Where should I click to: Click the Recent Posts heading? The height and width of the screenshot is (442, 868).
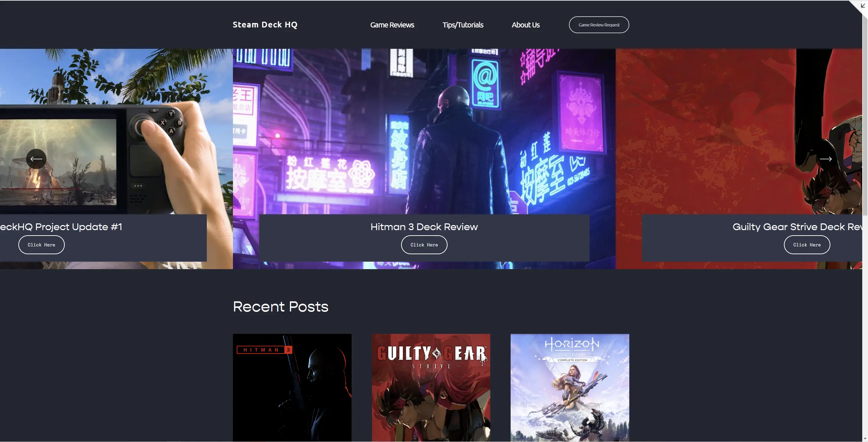click(x=281, y=307)
